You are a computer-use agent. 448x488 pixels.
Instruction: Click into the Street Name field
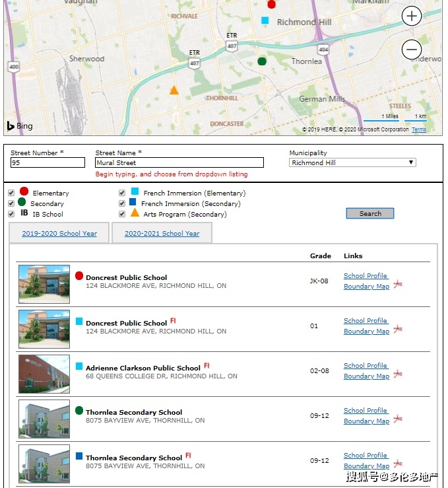(x=179, y=162)
